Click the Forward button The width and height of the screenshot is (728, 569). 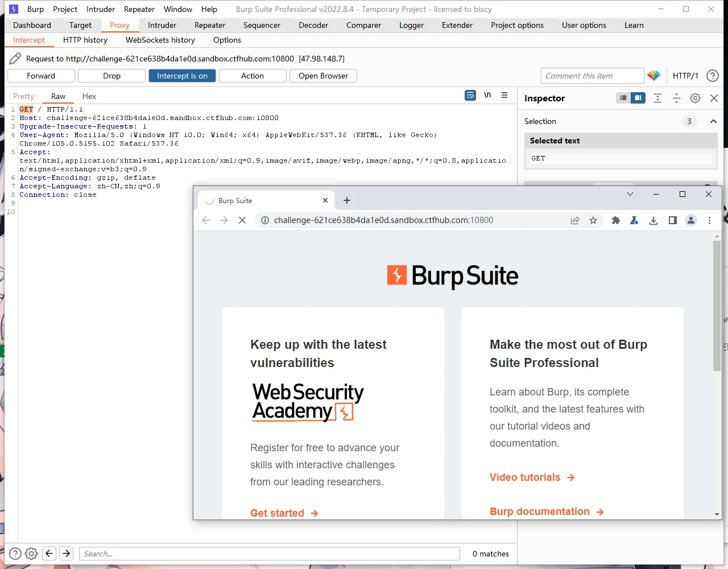point(41,76)
